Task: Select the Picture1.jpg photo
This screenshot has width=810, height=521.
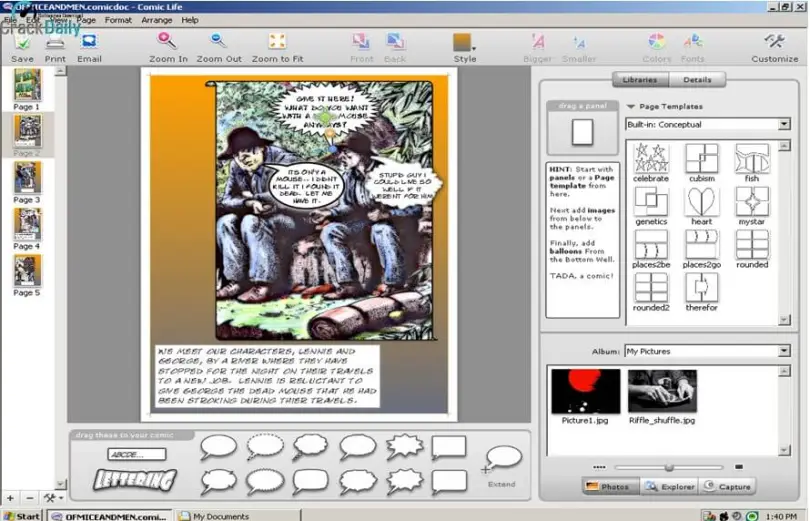Action: 585,391
